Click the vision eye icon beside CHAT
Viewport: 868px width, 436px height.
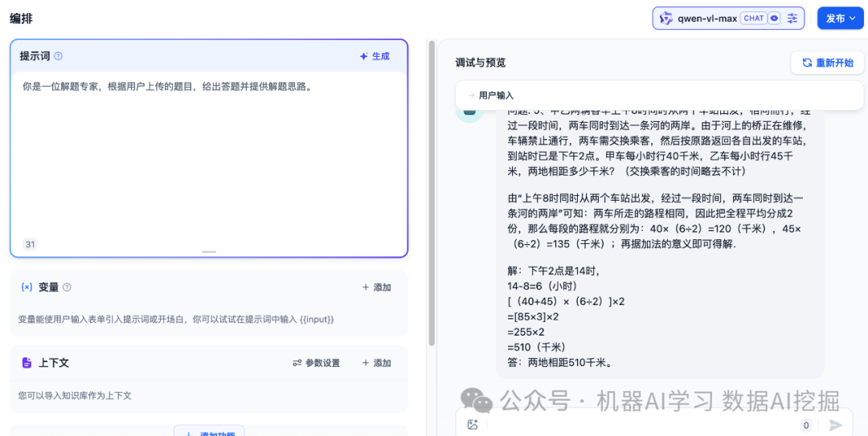[x=775, y=18]
